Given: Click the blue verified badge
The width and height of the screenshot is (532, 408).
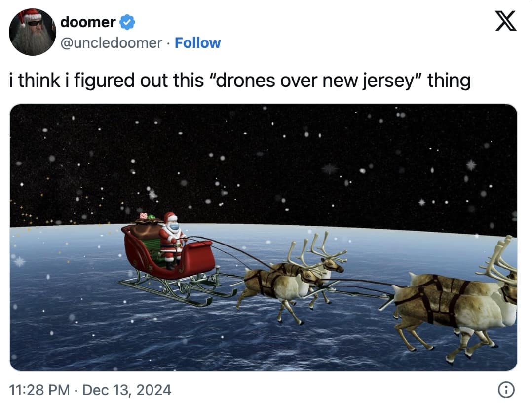Looking at the screenshot, I should [126, 22].
